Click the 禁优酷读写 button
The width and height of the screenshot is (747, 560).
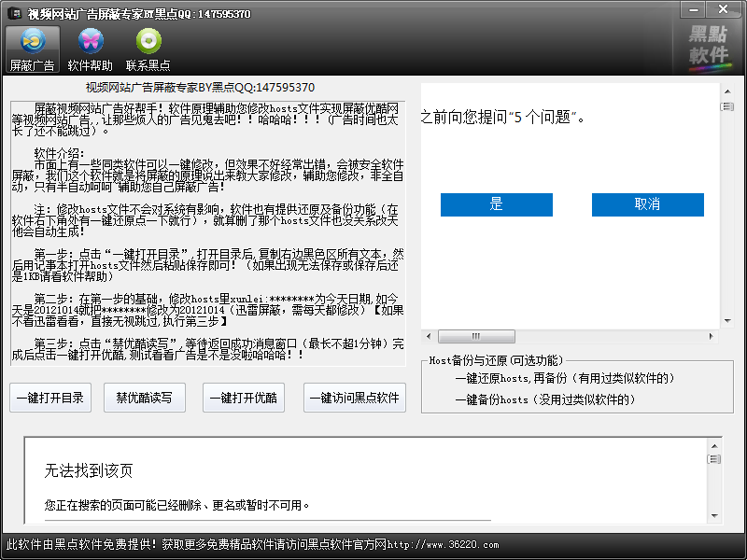click(x=145, y=398)
